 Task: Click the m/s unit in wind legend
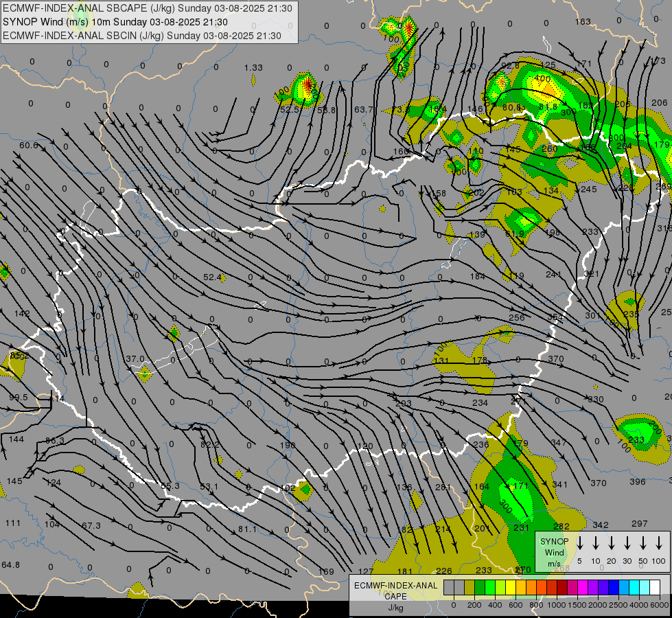pyautogui.click(x=554, y=564)
